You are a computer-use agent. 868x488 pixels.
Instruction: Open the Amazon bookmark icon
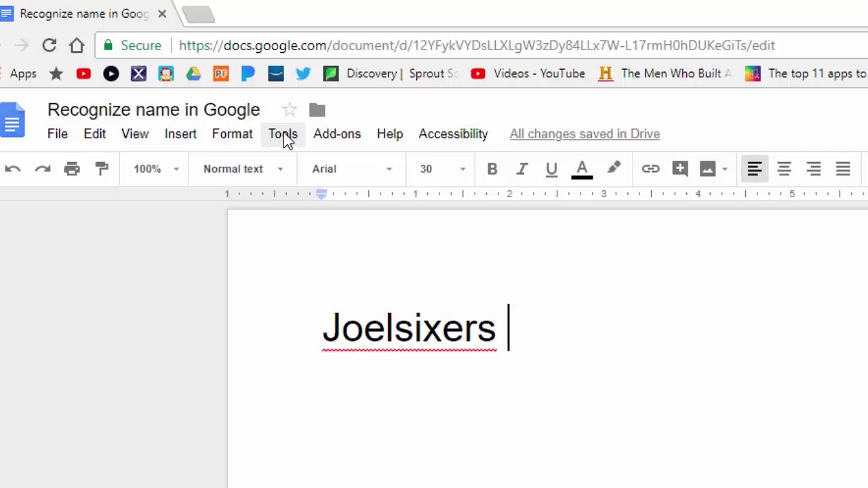[x=275, y=74]
